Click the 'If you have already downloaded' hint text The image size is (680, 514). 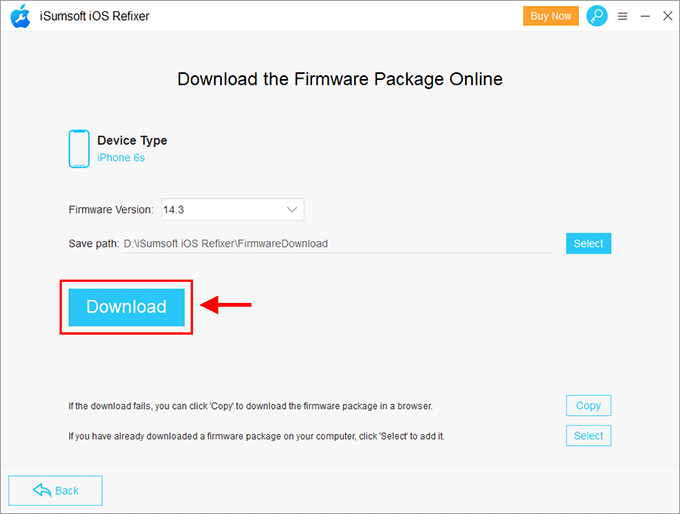click(x=256, y=436)
